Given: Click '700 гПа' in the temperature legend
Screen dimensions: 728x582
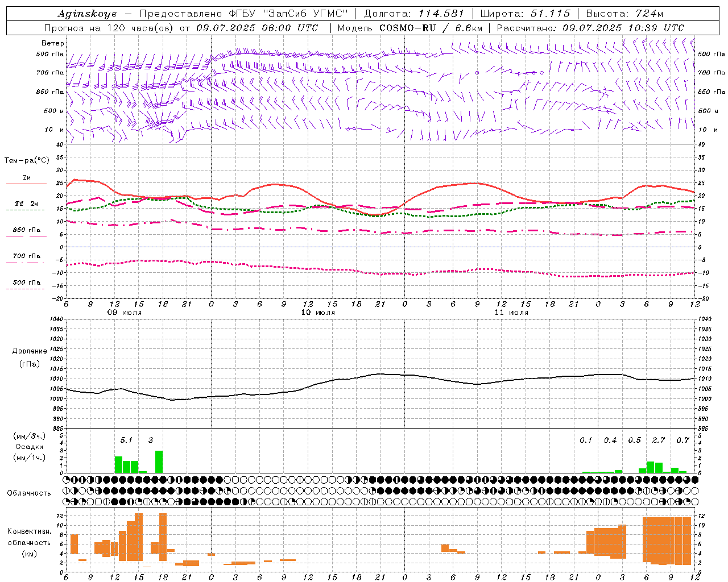Looking at the screenshot, I should (x=27, y=256).
